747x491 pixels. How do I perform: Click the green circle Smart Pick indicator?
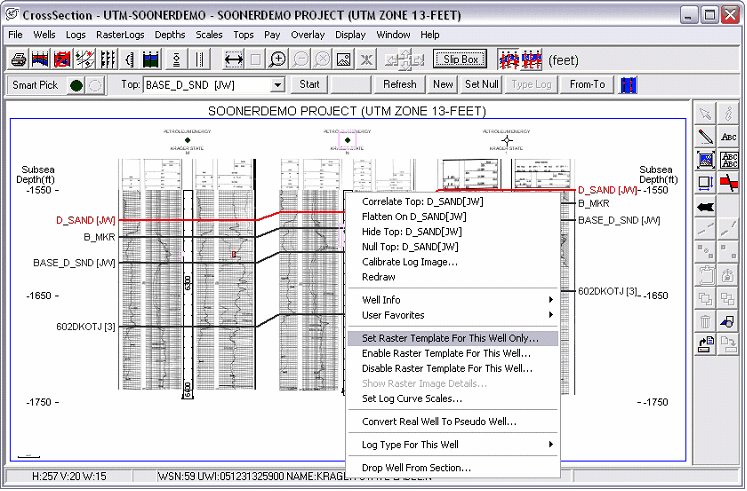pos(77,85)
